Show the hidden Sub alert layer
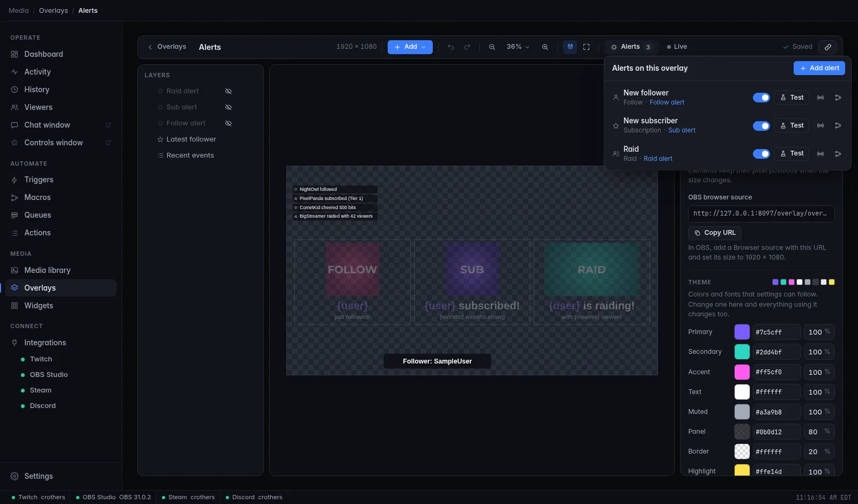 (x=228, y=107)
